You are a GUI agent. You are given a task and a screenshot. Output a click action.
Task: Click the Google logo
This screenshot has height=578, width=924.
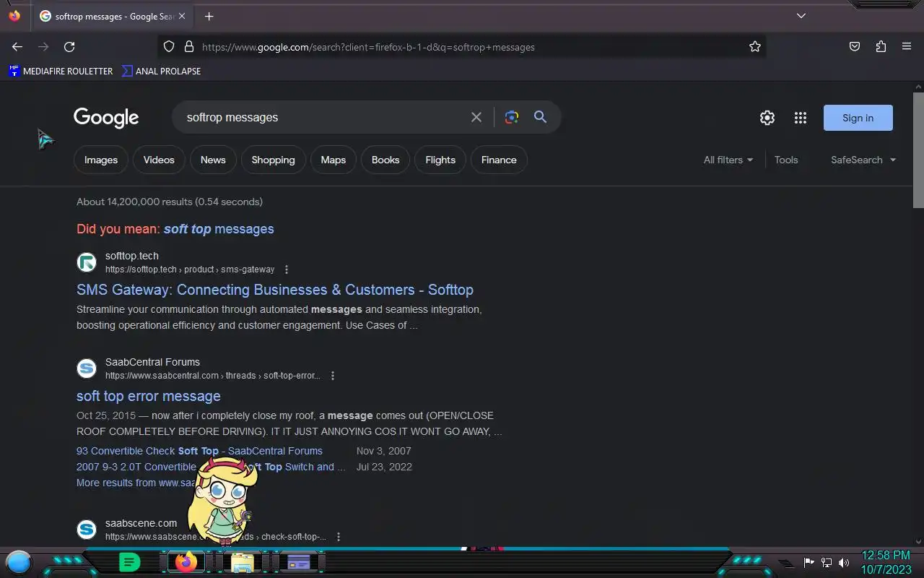click(106, 118)
